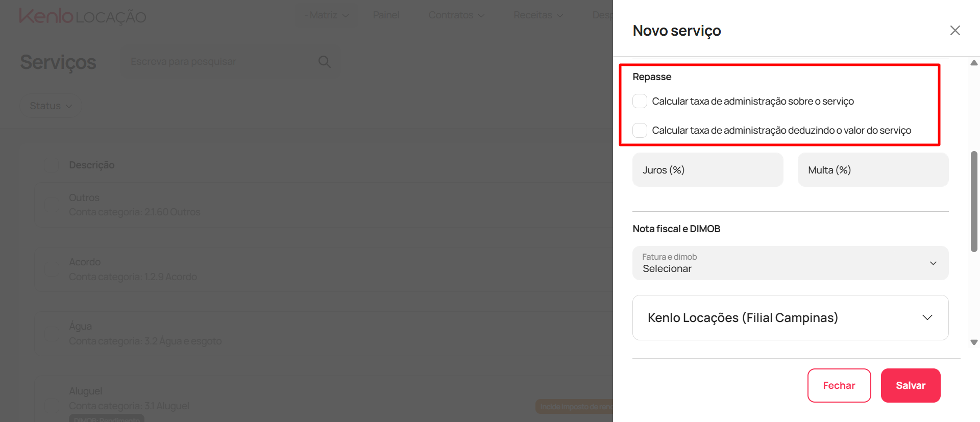Screen dimensions: 980x422
Task: Tick the Outros service row checkbox
Action: [x=52, y=205]
